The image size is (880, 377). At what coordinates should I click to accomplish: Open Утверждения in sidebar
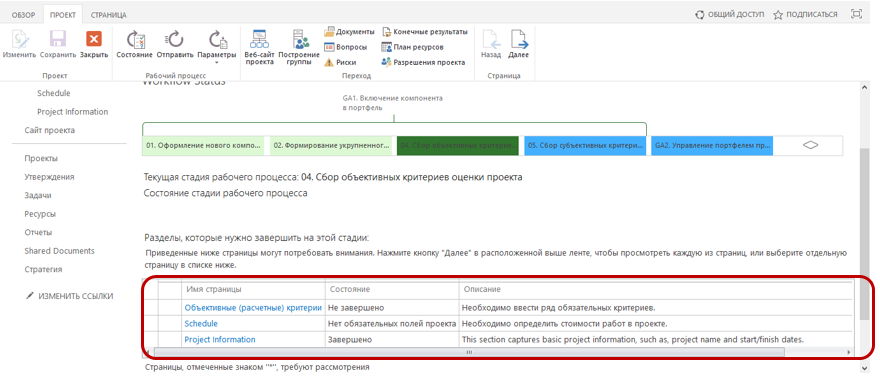click(x=49, y=177)
